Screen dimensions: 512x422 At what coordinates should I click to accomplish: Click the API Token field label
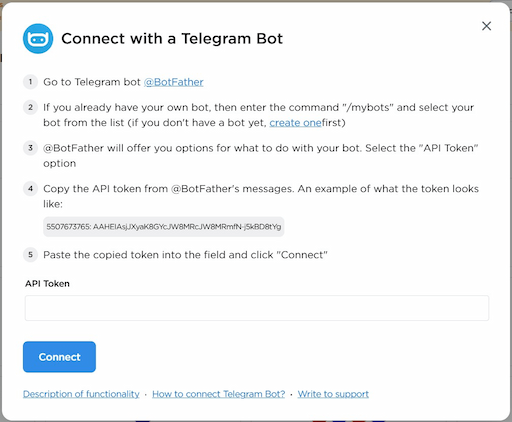point(47,284)
